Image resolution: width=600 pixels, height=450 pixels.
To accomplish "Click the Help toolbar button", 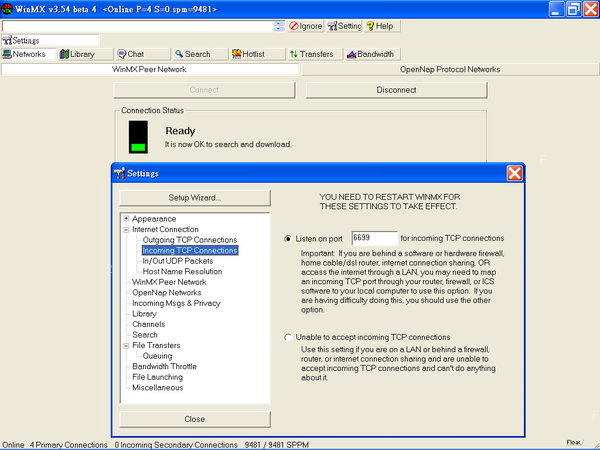I will click(x=382, y=26).
